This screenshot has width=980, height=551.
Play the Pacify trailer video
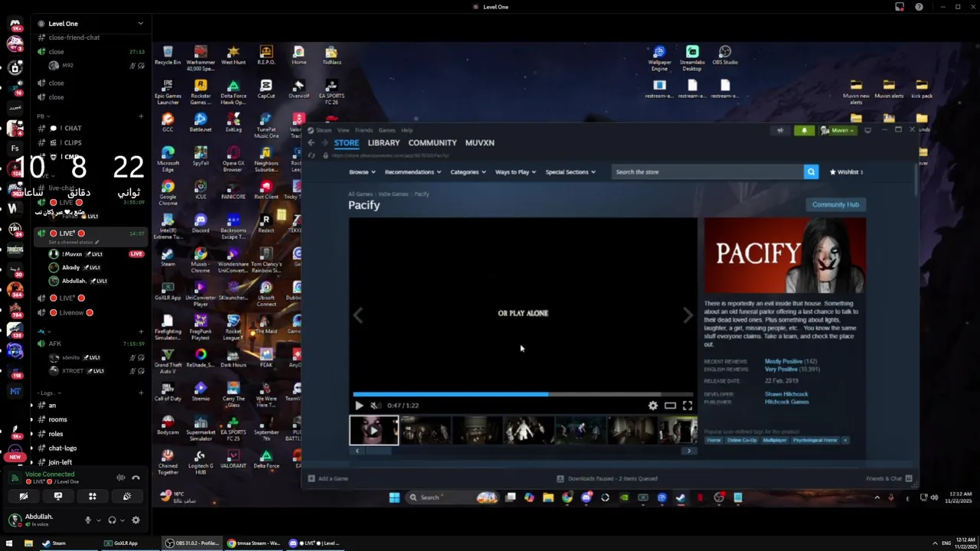click(359, 406)
